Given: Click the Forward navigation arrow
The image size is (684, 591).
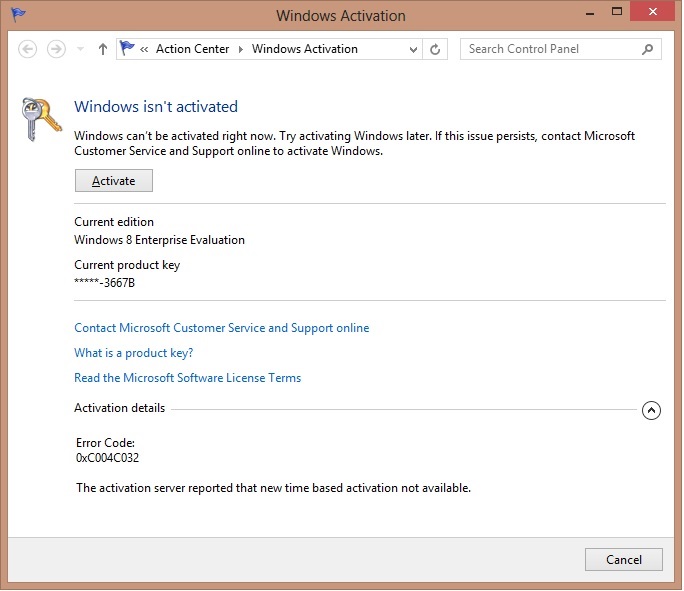Looking at the screenshot, I should (x=56, y=49).
